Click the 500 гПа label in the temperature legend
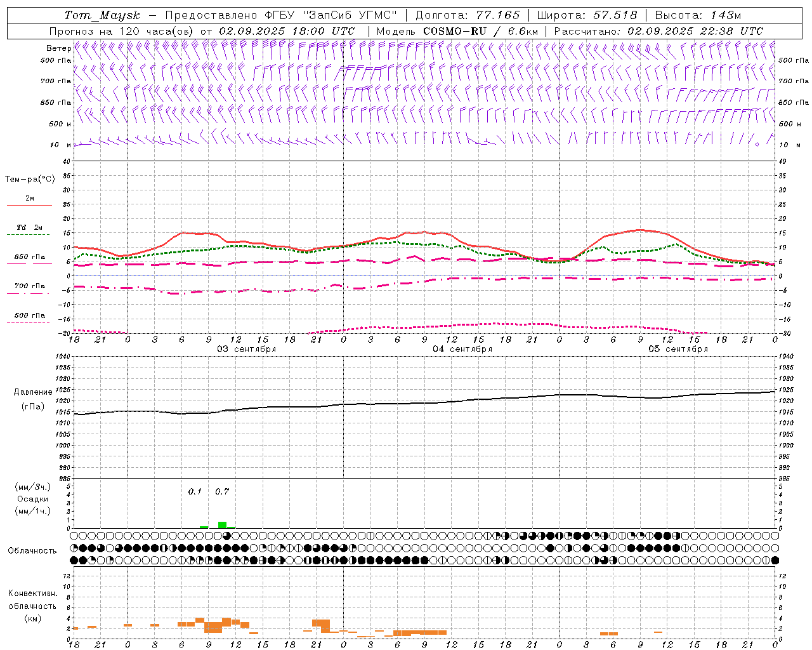The image size is (812, 650). pyautogui.click(x=30, y=315)
